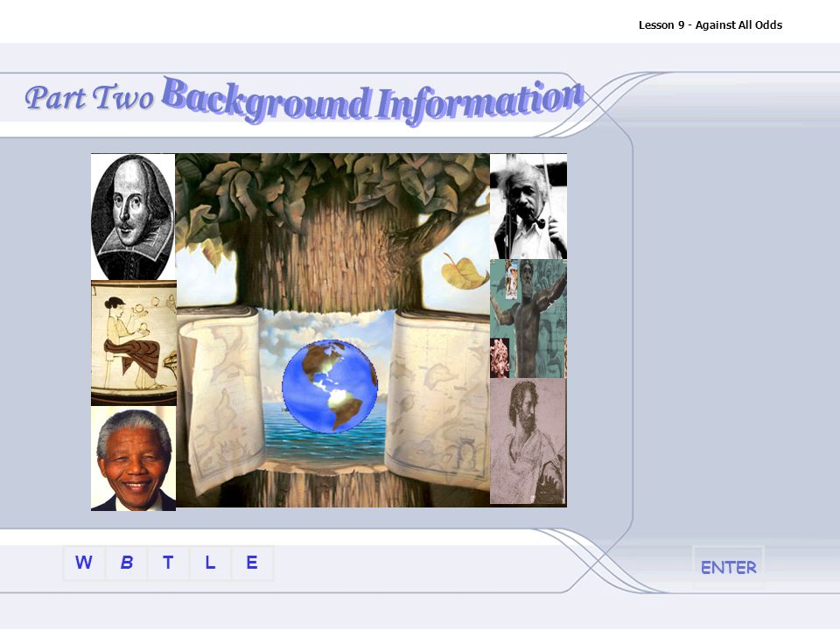Viewport: 840px width, 630px height.
Task: Click the spinning globe in center
Action: click(330, 386)
